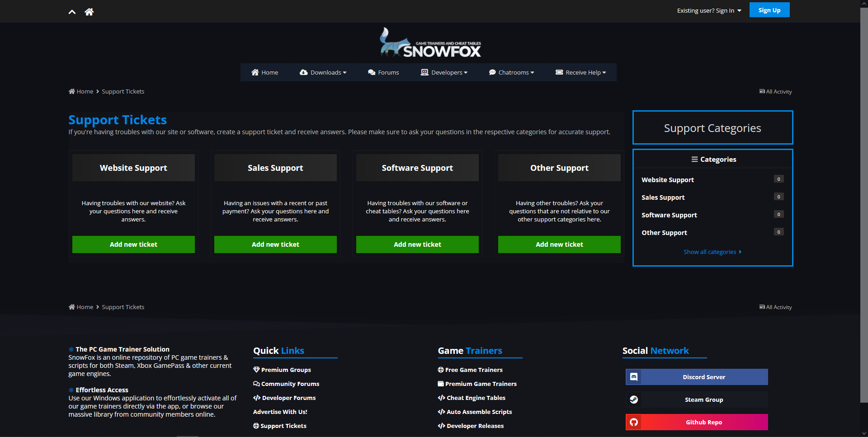Open the Github Repo link
Viewport: 868px width, 437px height.
[697, 422]
